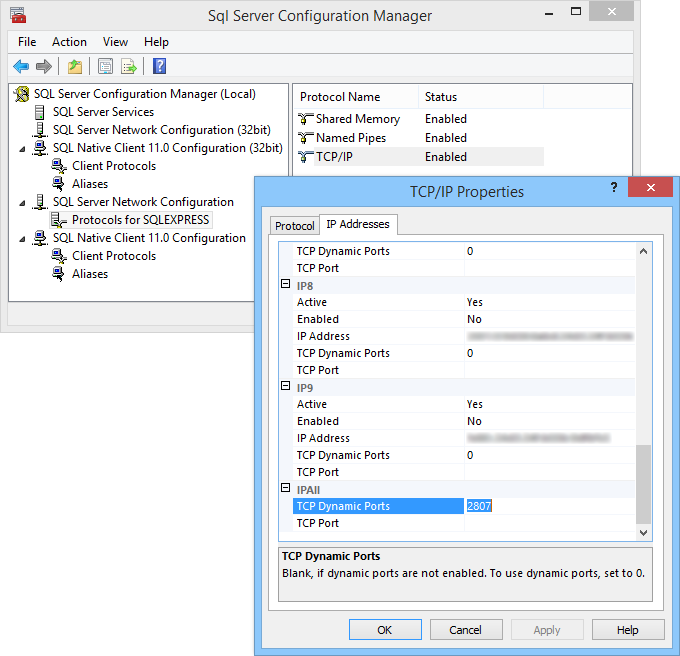Screen dimensions: 680x656
Task: Click the IPAll TCP Port value field
Action: [x=549, y=523]
